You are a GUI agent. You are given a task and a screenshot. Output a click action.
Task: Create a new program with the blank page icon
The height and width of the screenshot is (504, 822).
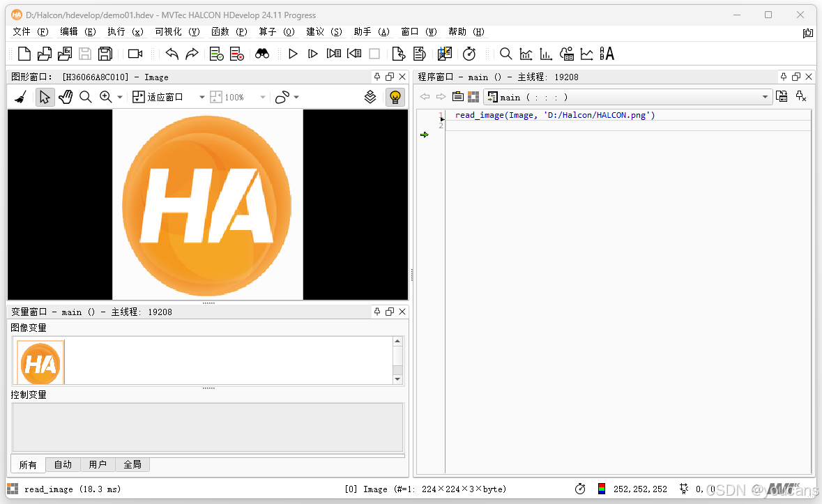24,54
